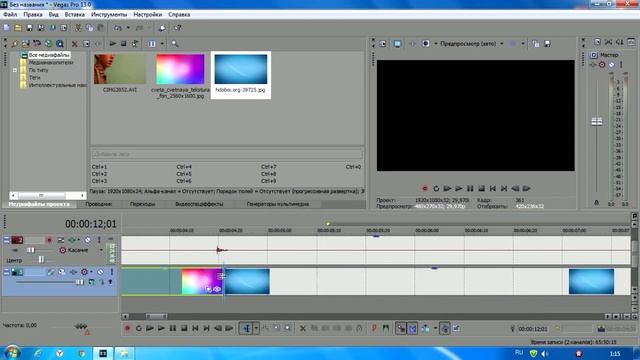Image resolution: width=640 pixels, height=360 pixels.
Task: Open the Настройки menu
Action: [x=147, y=14]
